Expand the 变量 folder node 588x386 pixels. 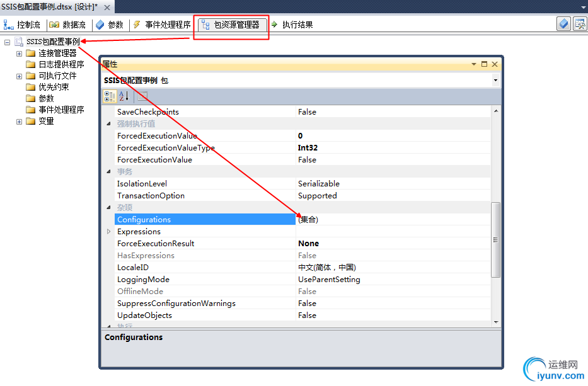[x=19, y=122]
